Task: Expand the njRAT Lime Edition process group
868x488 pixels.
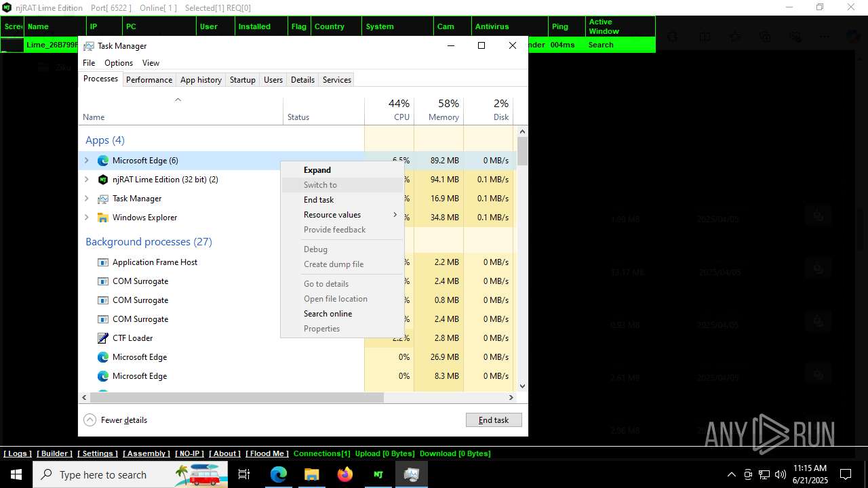Action: [86, 180]
